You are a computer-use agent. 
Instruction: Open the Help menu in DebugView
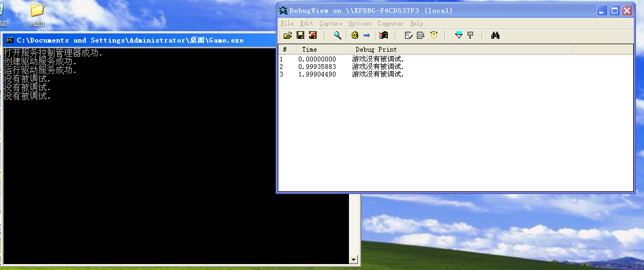coord(416,23)
